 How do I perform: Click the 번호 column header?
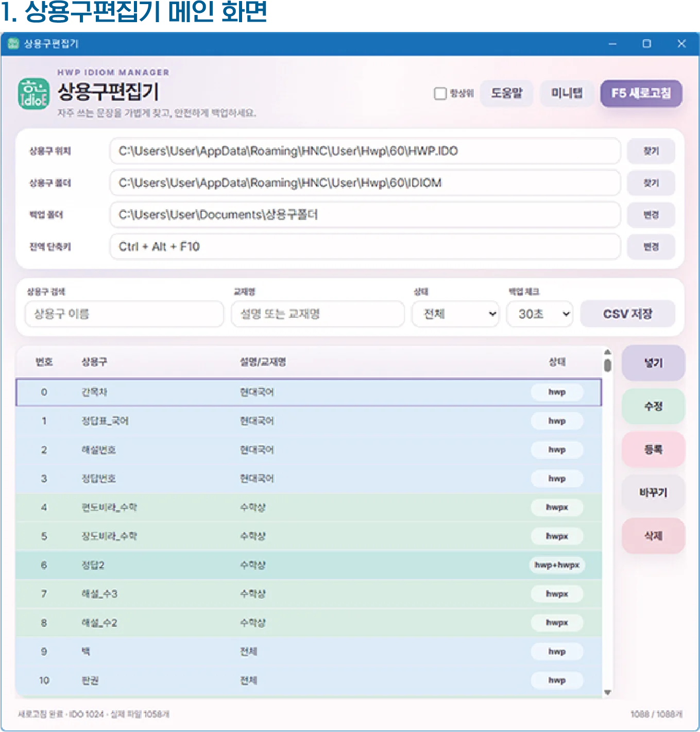tap(44, 362)
